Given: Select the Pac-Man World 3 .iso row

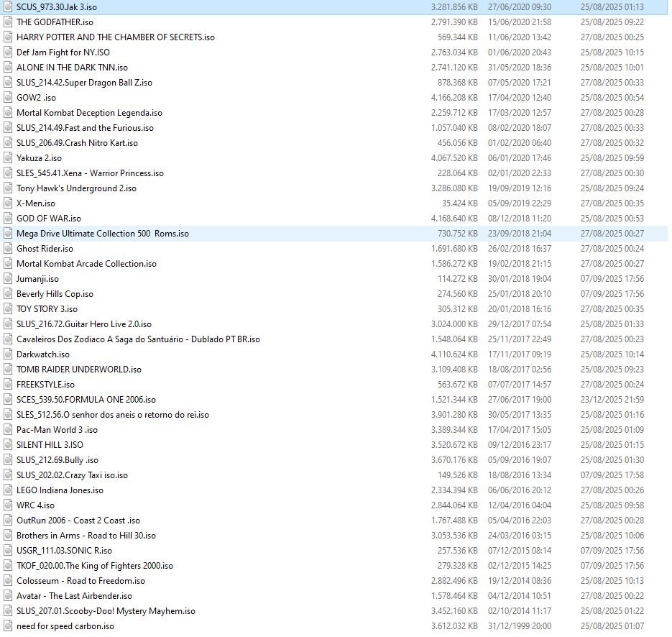Looking at the screenshot, I should (57, 430).
